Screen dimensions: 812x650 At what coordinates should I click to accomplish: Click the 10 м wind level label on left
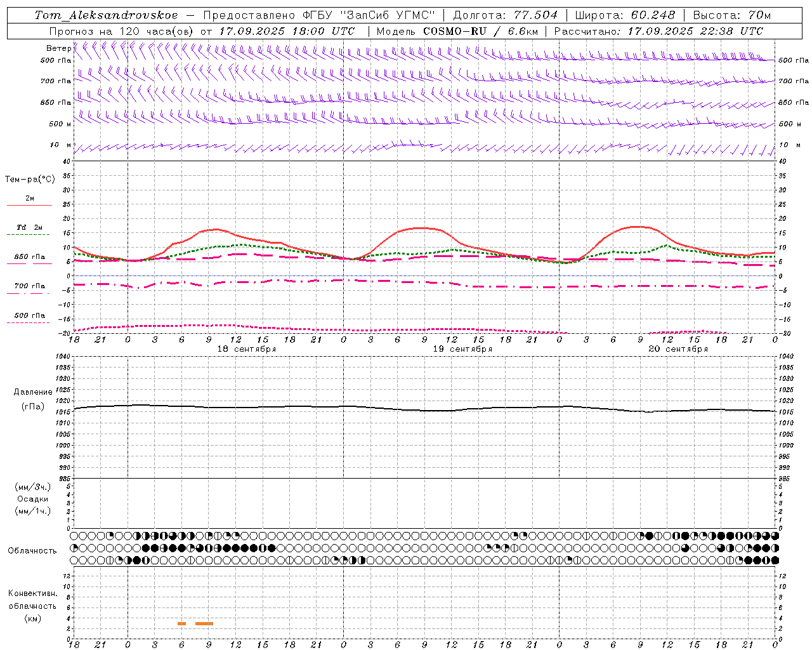pyautogui.click(x=61, y=145)
